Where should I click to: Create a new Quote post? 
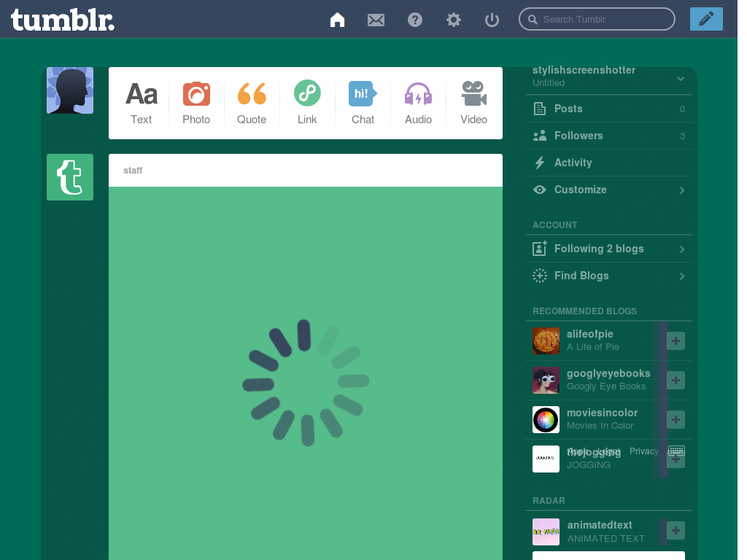[x=252, y=103]
